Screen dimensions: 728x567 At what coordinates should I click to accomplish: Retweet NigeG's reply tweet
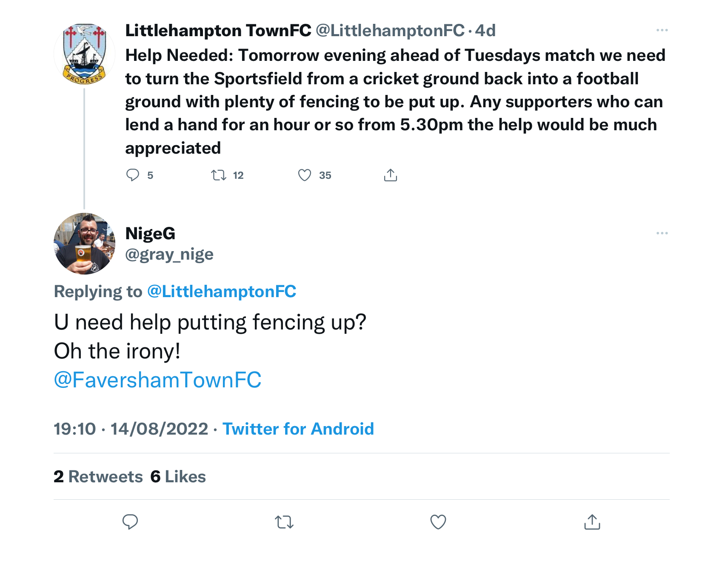[x=284, y=522]
